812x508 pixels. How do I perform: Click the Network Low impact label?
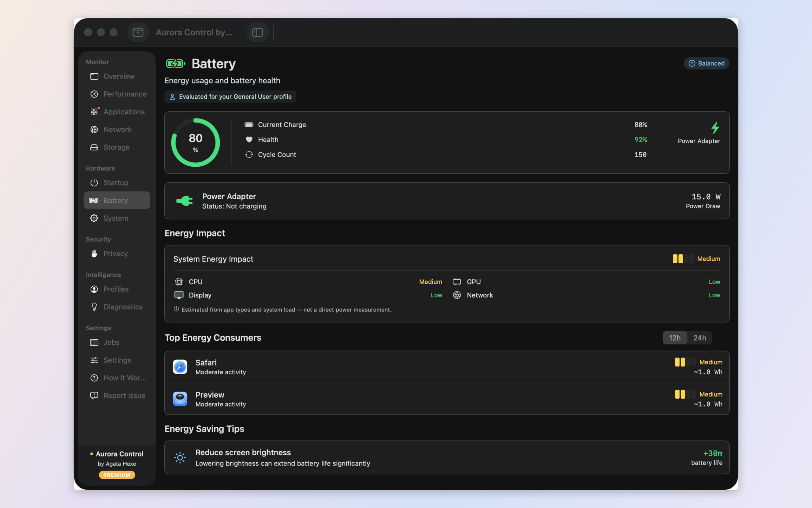click(x=714, y=295)
